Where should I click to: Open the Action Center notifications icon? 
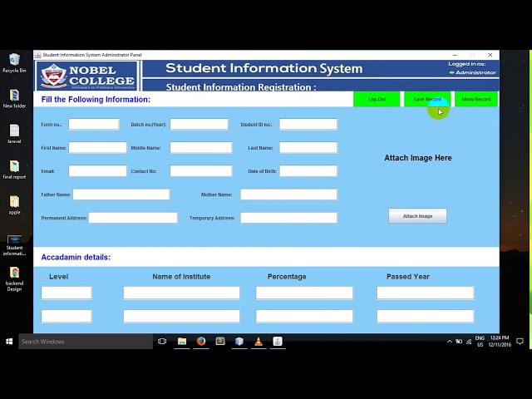tap(520, 342)
